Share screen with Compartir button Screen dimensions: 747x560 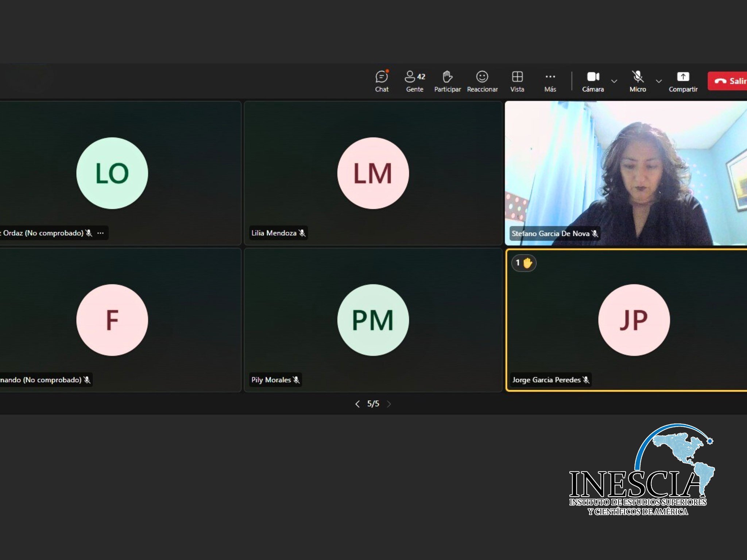pyautogui.click(x=683, y=81)
